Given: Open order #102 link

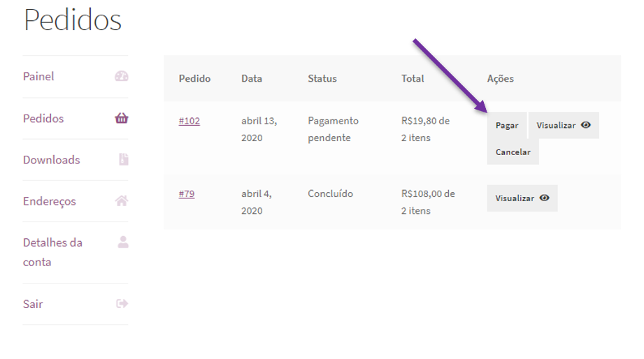Looking at the screenshot, I should [189, 121].
